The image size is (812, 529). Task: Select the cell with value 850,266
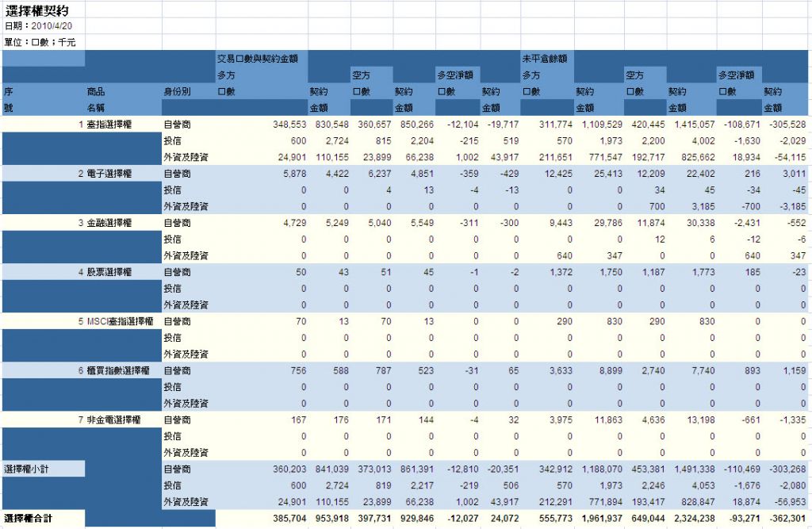pos(417,125)
